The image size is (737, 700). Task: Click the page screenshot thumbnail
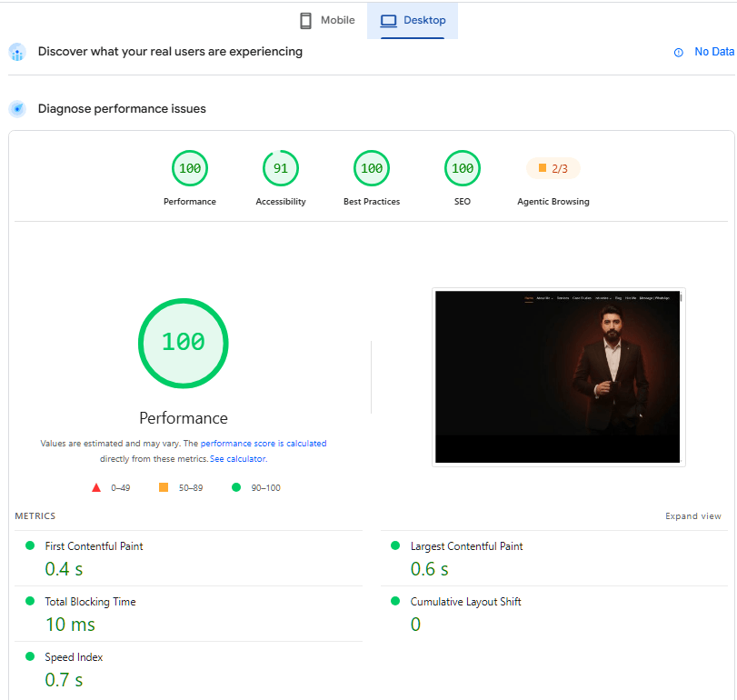pos(558,377)
